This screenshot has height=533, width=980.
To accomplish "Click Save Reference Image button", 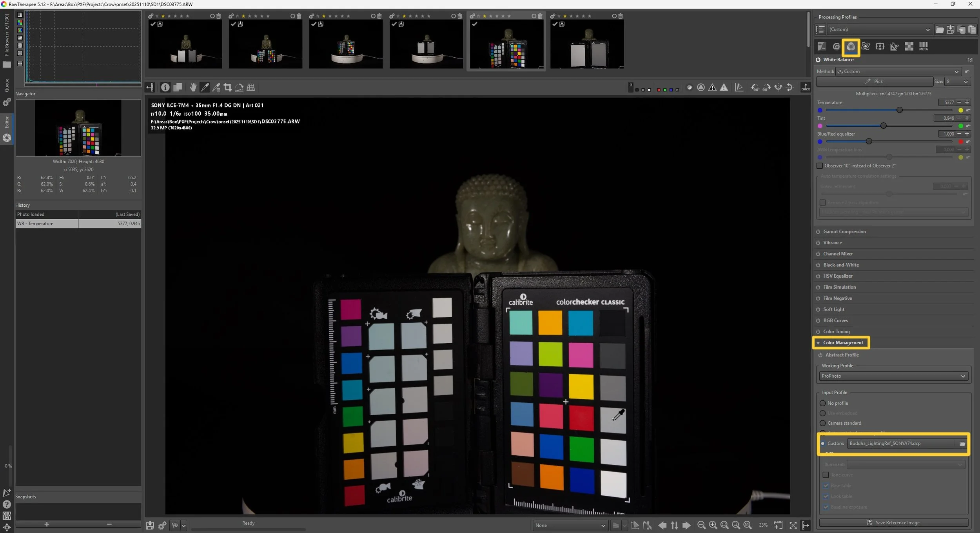I will click(x=893, y=523).
